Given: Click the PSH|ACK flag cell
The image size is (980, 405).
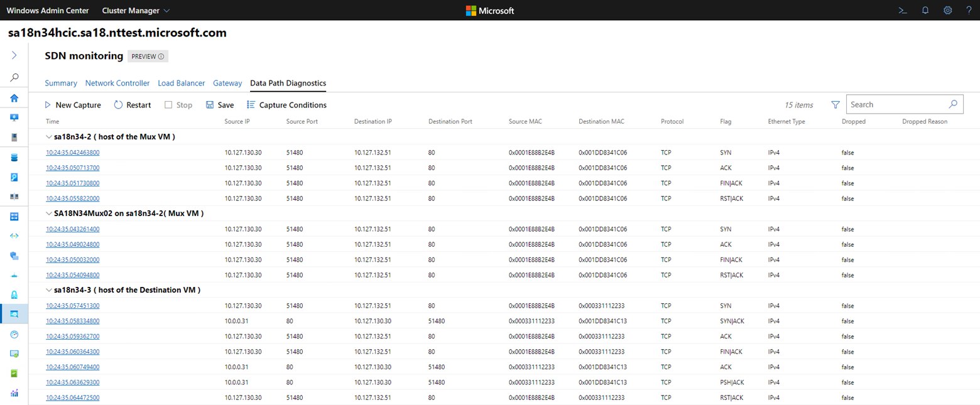Looking at the screenshot, I should [x=732, y=382].
